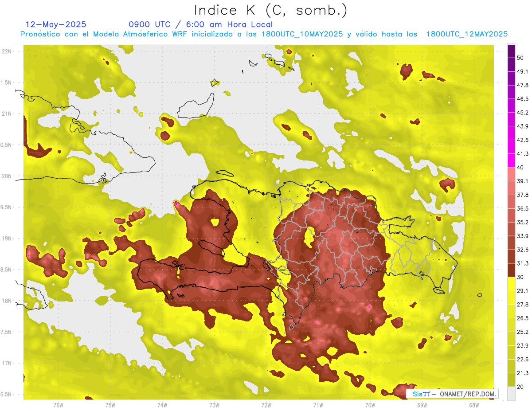
Task: Click the "20" legend value
Action: [x=520, y=387]
